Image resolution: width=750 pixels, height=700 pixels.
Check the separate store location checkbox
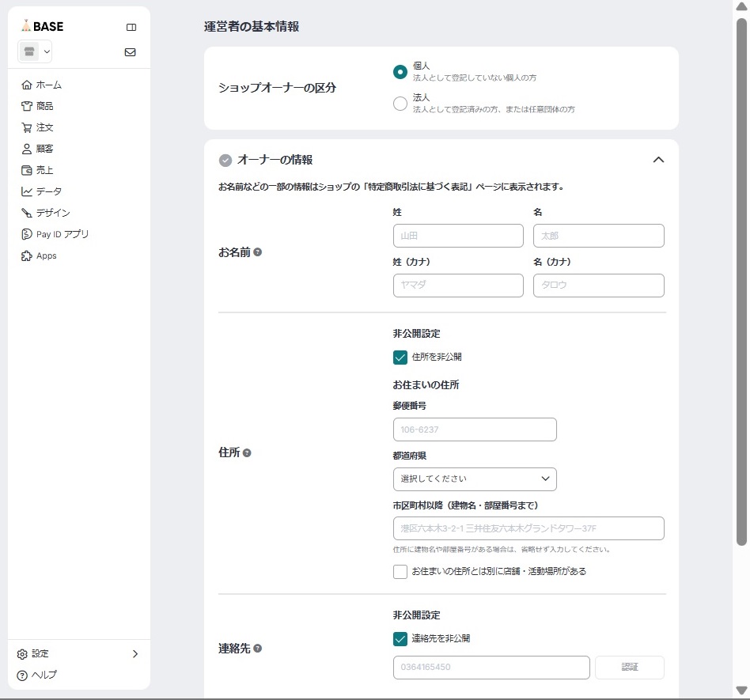(x=400, y=571)
